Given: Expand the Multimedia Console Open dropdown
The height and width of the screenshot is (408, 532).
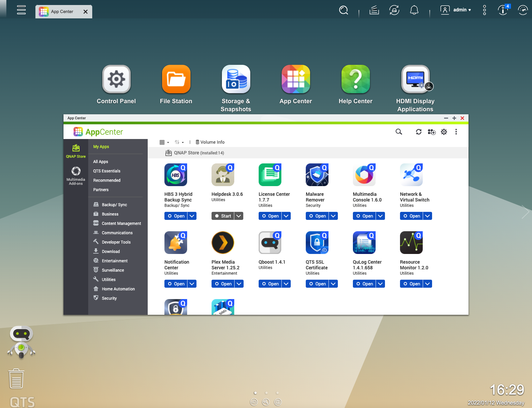Looking at the screenshot, I should pos(380,216).
